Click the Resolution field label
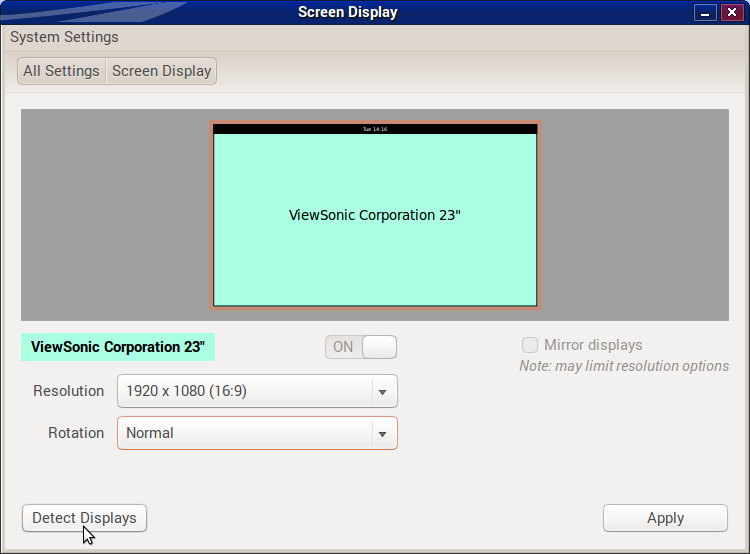This screenshot has height=554, width=750. coord(68,391)
